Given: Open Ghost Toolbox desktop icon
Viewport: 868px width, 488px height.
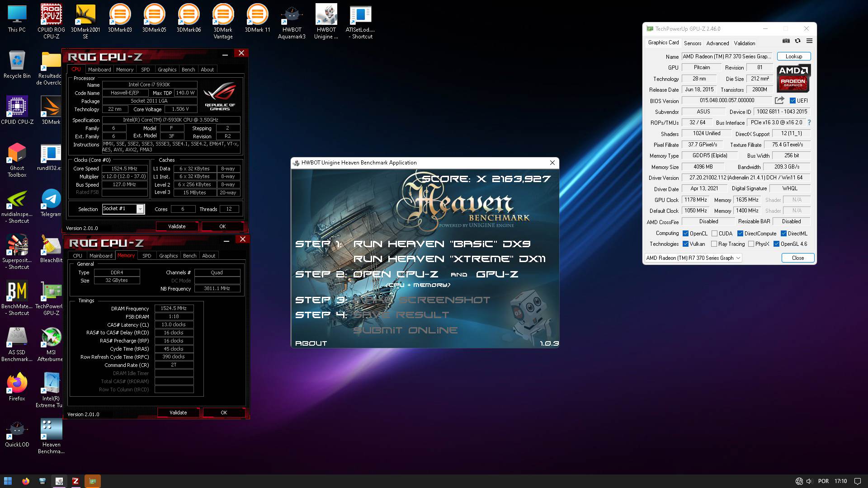Looking at the screenshot, I should point(17,160).
